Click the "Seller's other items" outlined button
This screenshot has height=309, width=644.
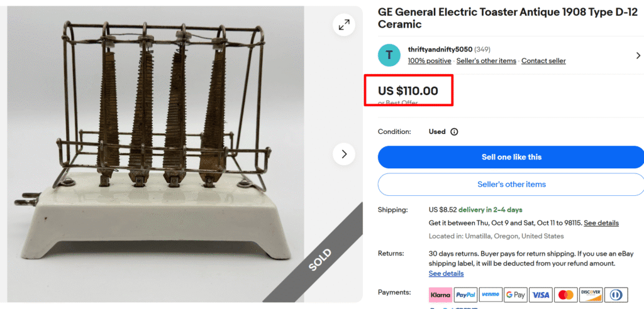point(511,185)
